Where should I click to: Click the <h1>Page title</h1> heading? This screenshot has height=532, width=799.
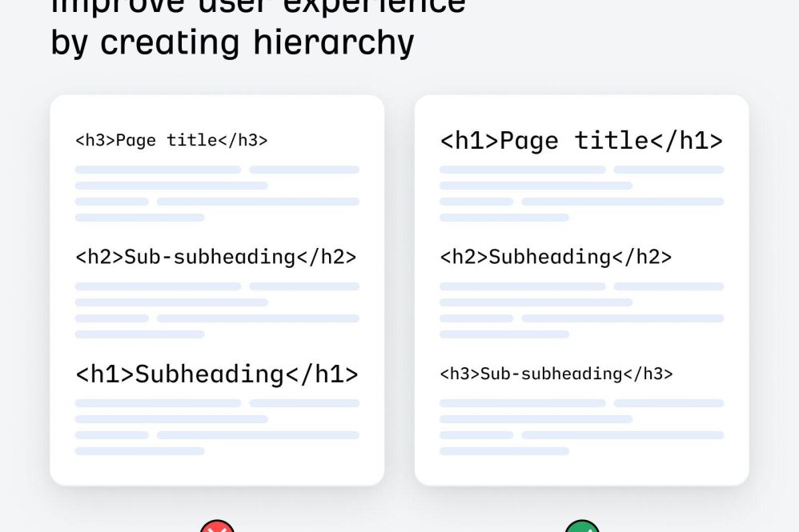point(581,141)
